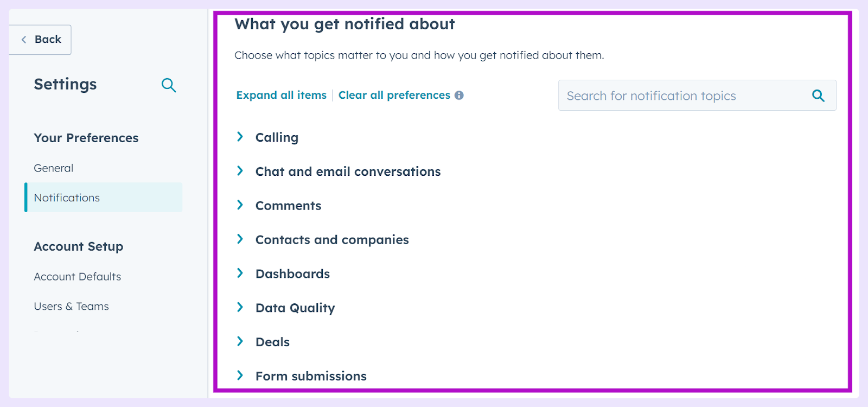
Task: Expand Chat and email conversations chevron
Action: 240,171
